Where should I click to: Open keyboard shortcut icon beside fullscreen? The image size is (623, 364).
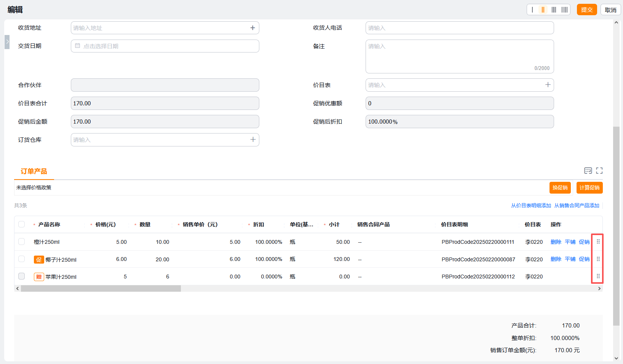(x=588, y=171)
